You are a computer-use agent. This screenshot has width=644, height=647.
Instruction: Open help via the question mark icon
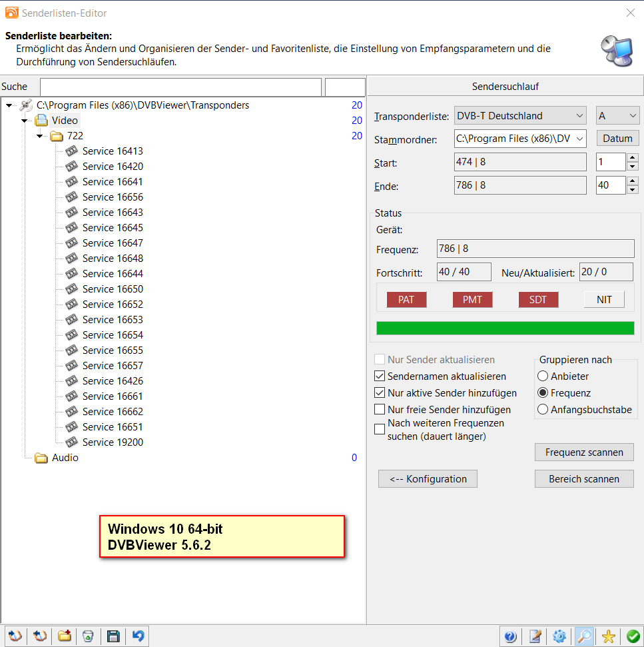click(510, 636)
